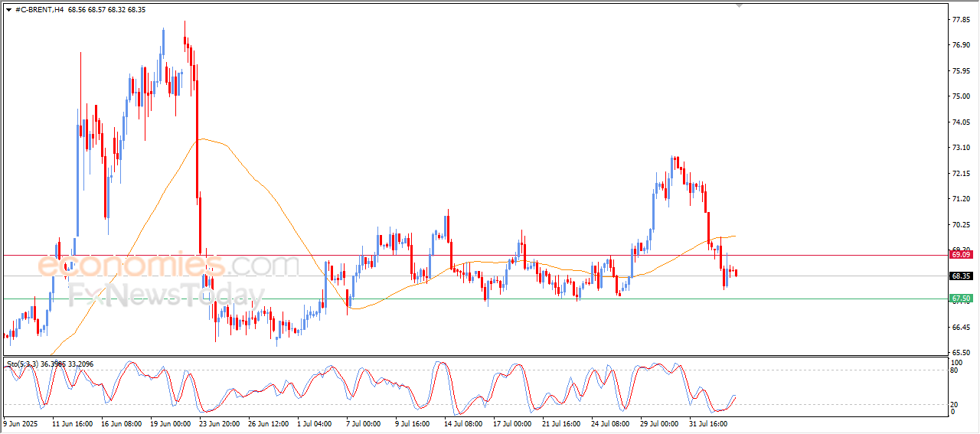This screenshot has height=434, width=980.
Task: Click the 65.50 price axis label
Action: pyautogui.click(x=961, y=353)
